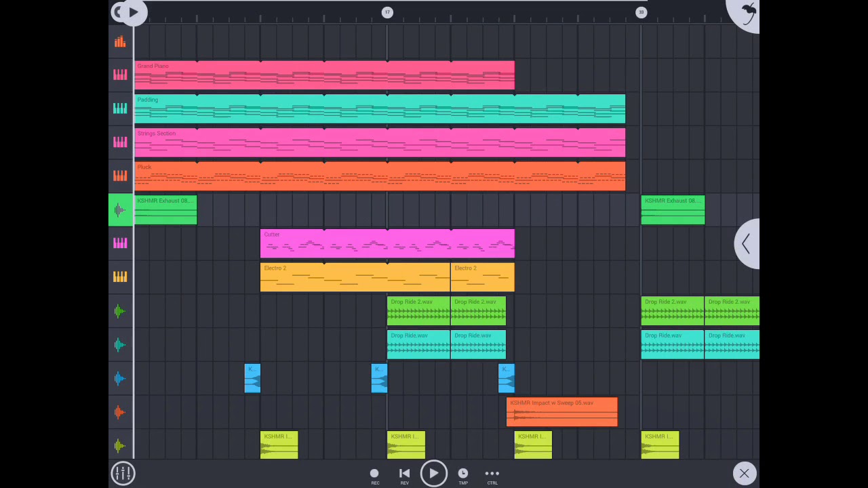Start playback with the bottom center play button
Image resolution: width=868 pixels, height=488 pixels.
pyautogui.click(x=433, y=473)
